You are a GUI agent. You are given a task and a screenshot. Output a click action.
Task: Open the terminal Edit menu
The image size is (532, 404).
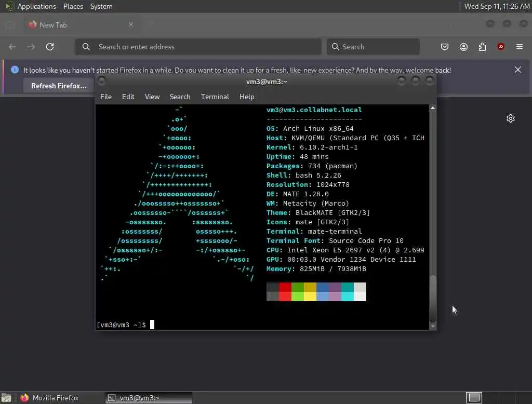128,97
